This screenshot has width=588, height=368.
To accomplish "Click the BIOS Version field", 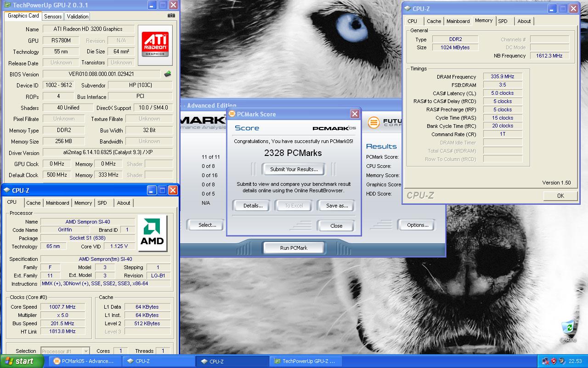I will (x=102, y=74).
